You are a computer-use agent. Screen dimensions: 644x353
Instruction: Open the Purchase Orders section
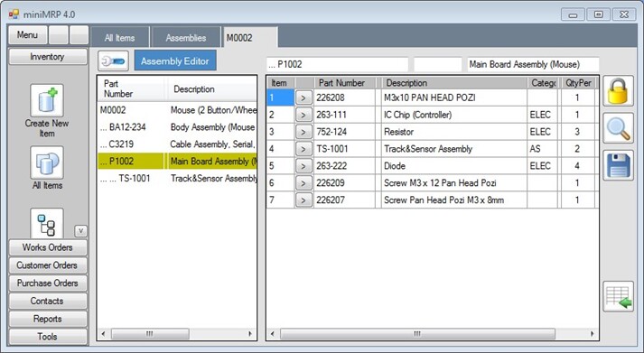[x=48, y=283]
